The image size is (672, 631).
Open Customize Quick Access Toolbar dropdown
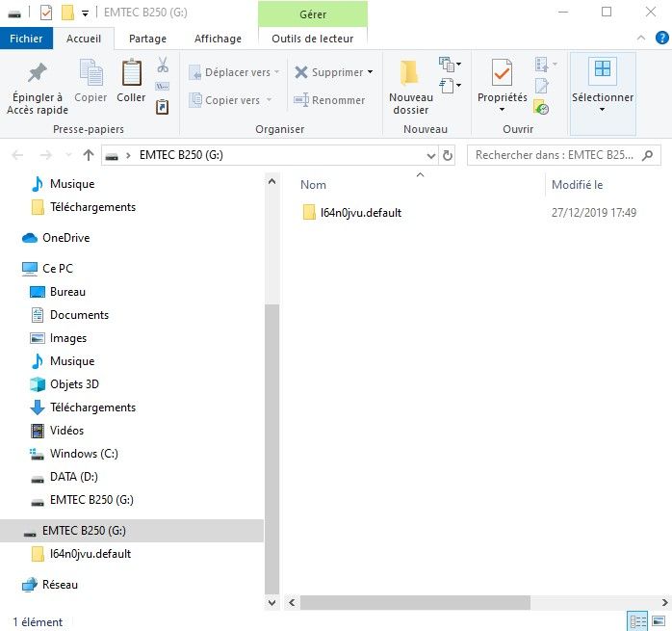click(86, 13)
